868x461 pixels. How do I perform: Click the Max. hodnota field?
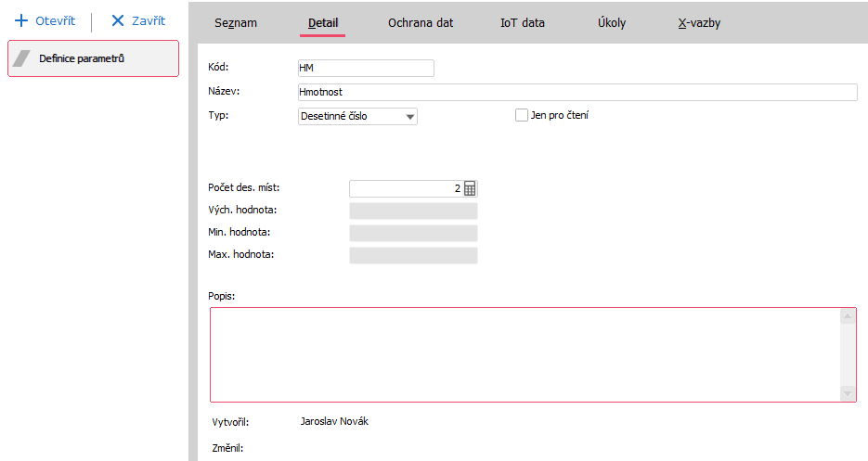[413, 255]
